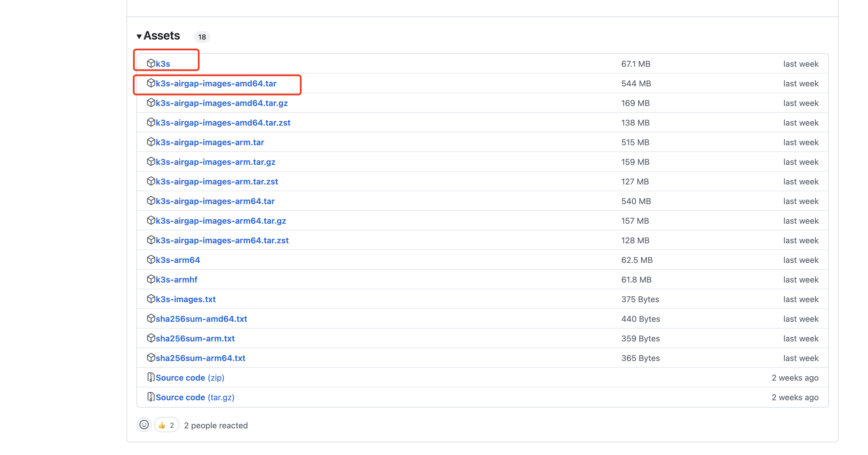Download Source code (tar.gz)
Image resolution: width=868 pixels, height=455 pixels.
click(x=195, y=397)
